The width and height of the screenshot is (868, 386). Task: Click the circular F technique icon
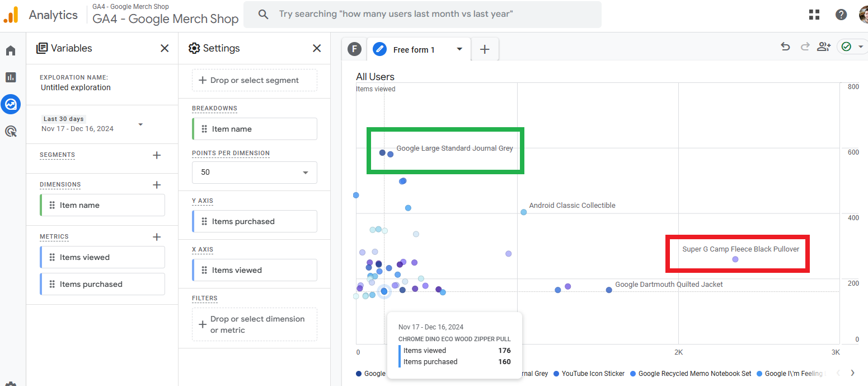pyautogui.click(x=354, y=49)
